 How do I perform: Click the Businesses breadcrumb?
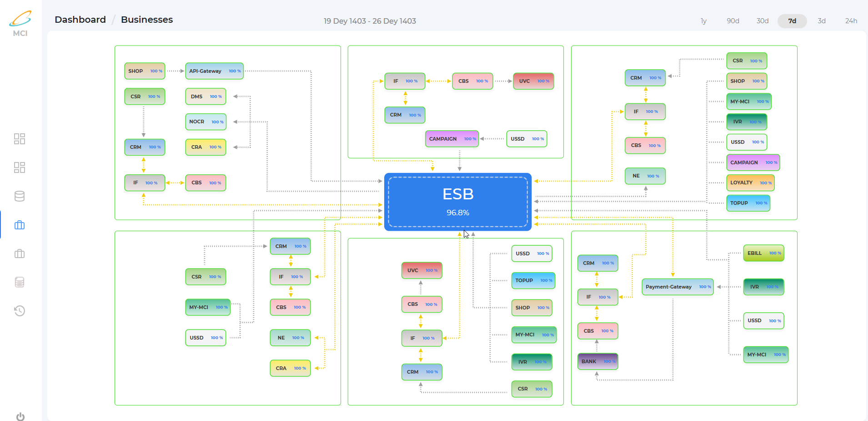(x=146, y=20)
